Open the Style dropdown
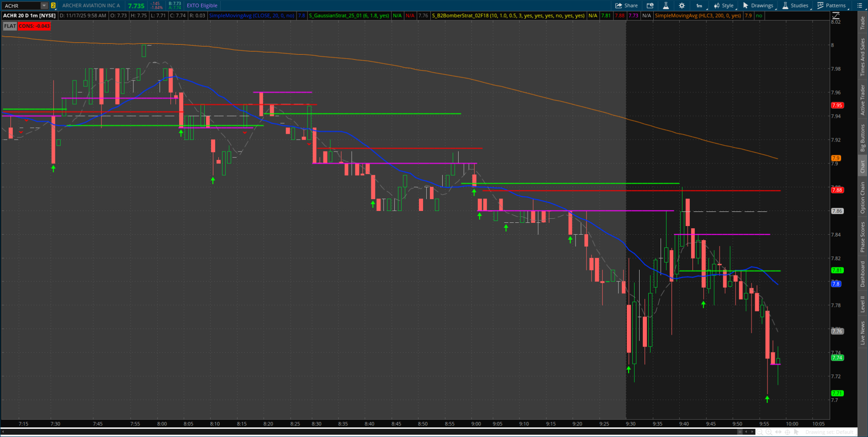This screenshot has width=868, height=437. pos(726,5)
